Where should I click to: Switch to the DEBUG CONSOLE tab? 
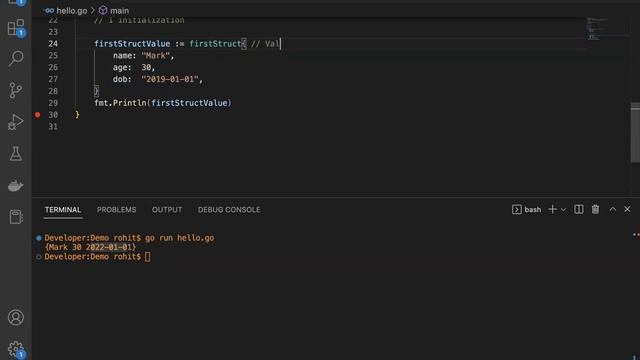pos(229,210)
